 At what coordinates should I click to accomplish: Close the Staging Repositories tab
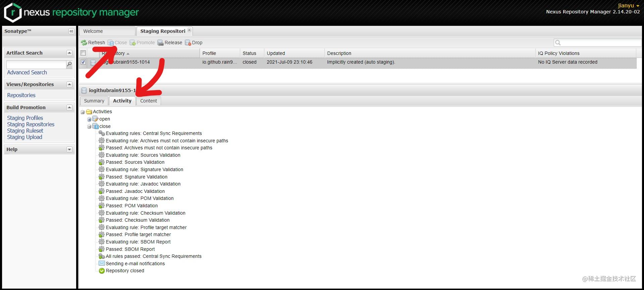(189, 30)
